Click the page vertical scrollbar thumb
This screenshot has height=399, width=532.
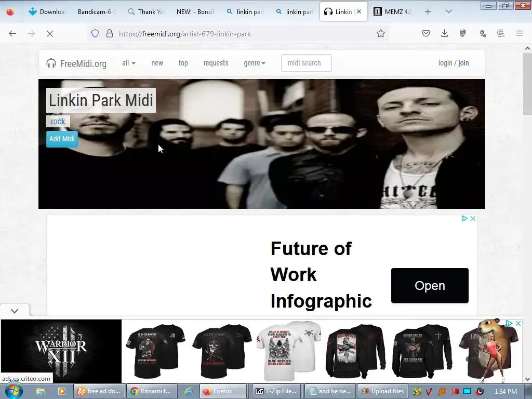coord(527,84)
